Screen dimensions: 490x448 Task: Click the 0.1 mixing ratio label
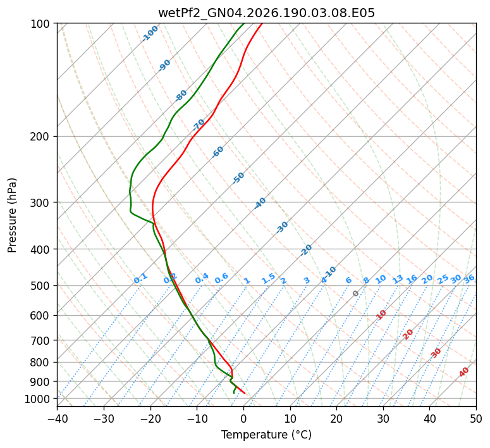coord(140,278)
